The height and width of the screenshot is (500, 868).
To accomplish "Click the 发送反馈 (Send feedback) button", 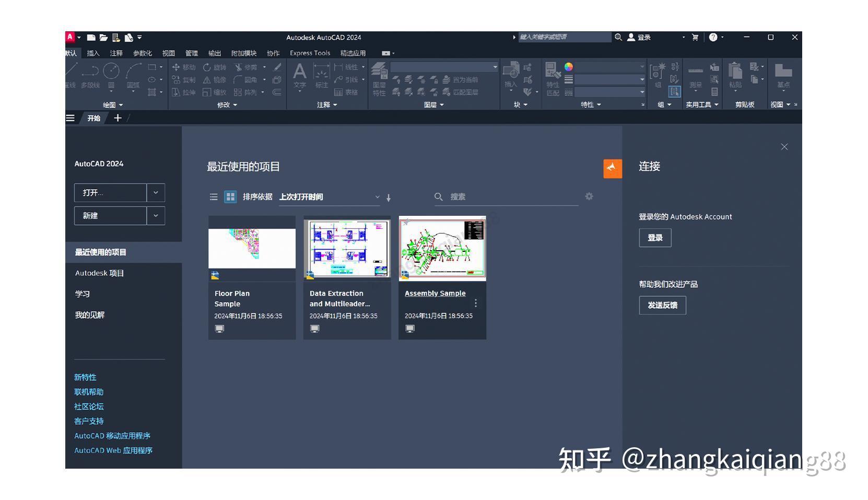I will tap(662, 305).
